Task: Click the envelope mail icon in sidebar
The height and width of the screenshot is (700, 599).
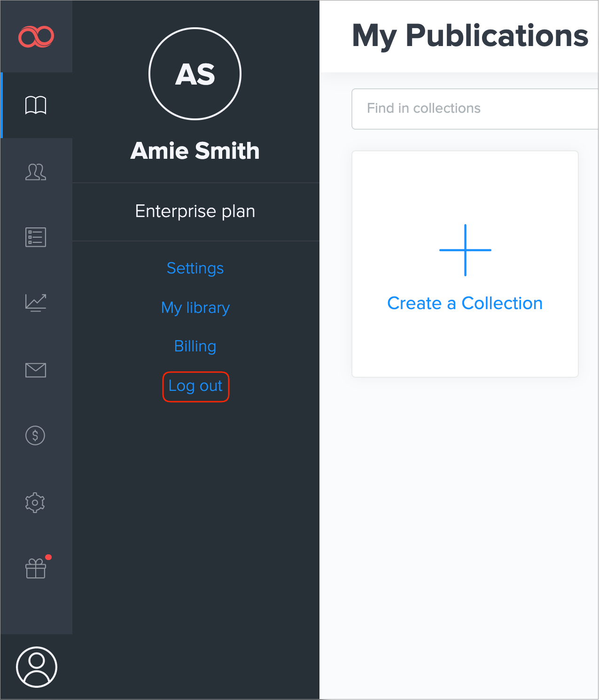Action: 36,370
